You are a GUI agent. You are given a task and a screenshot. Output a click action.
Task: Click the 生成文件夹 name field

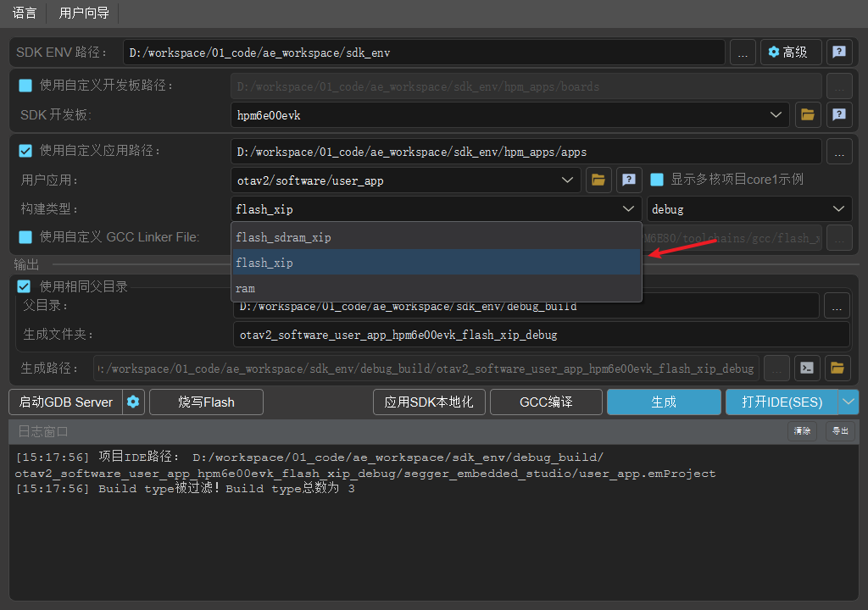point(541,335)
